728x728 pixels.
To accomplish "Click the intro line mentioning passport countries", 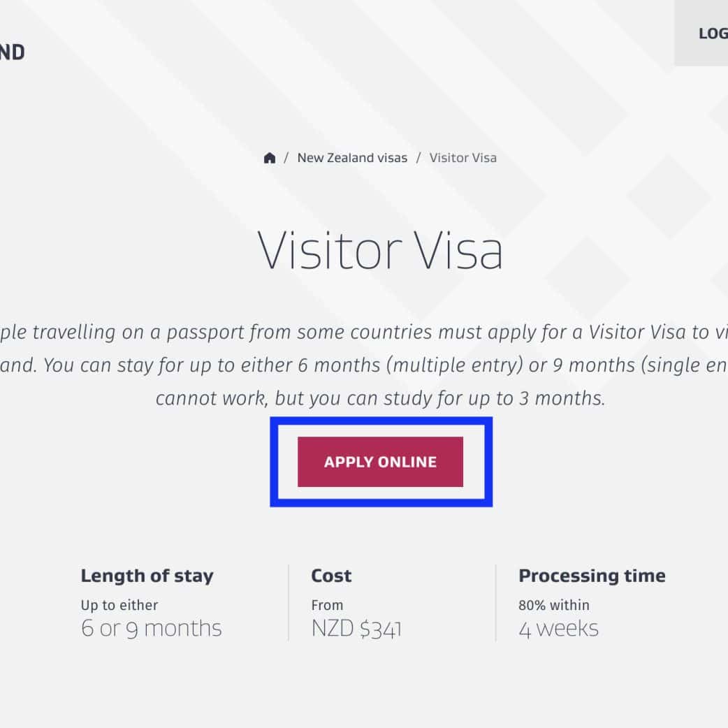I will [x=363, y=332].
